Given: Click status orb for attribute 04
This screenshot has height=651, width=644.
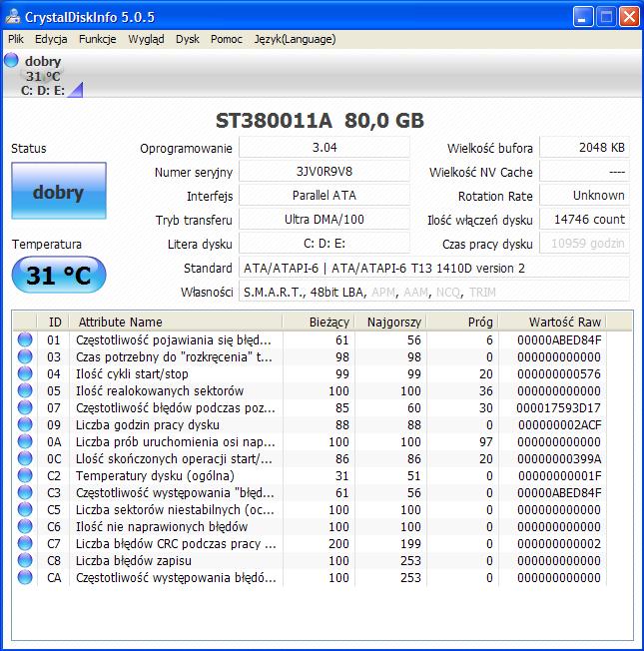Looking at the screenshot, I should 25,373.
